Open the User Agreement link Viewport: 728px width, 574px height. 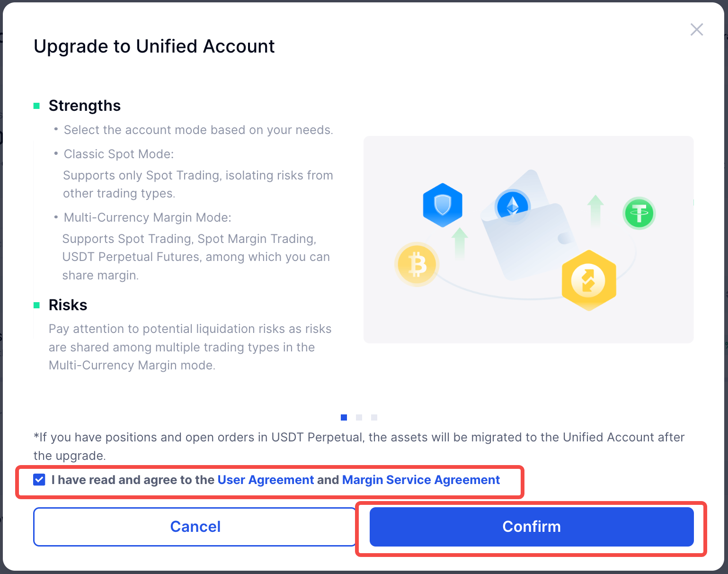click(x=266, y=480)
